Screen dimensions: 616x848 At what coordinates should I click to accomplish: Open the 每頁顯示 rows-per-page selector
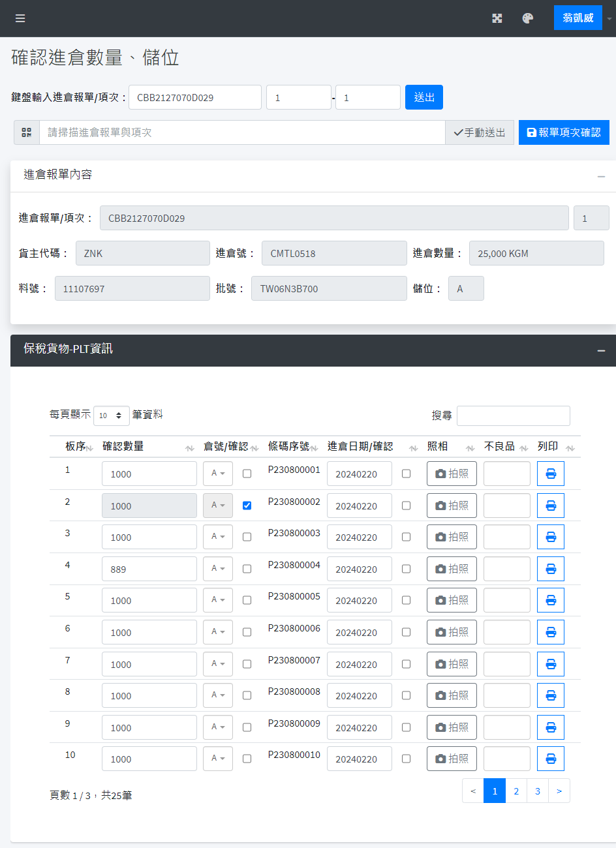click(x=112, y=416)
